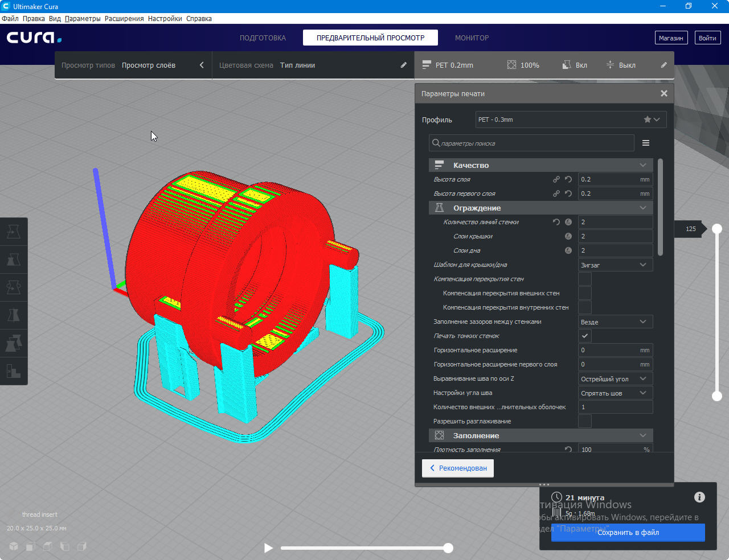Click the layer slider top handle

pos(717,229)
